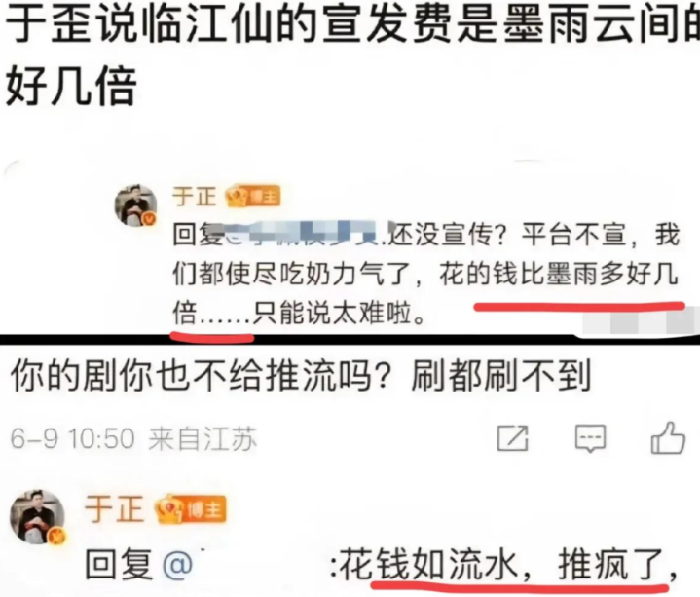Image resolution: width=700 pixels, height=597 pixels.
Task: Tap the 博主 badge in lower reply
Action: click(190, 510)
